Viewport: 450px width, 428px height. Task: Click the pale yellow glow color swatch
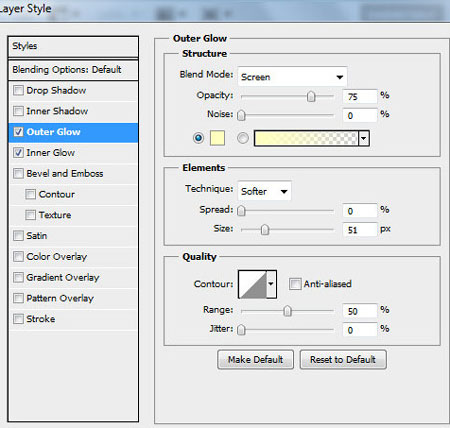[217, 138]
